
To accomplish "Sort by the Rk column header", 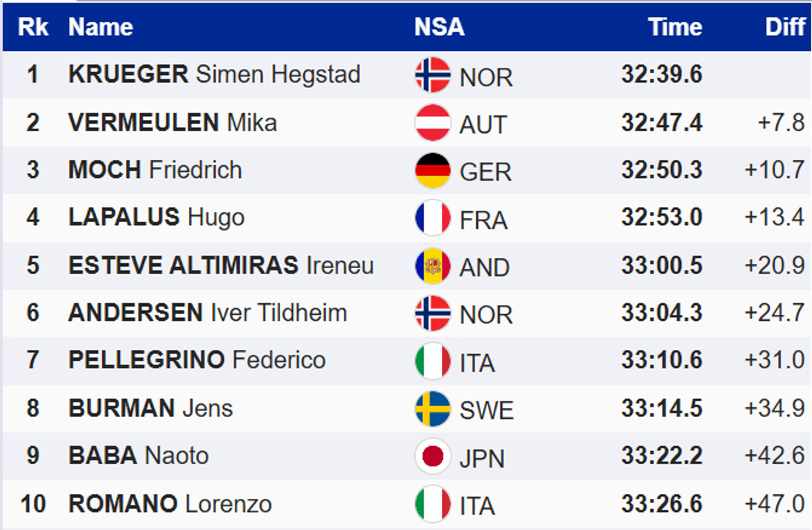I will [33, 27].
